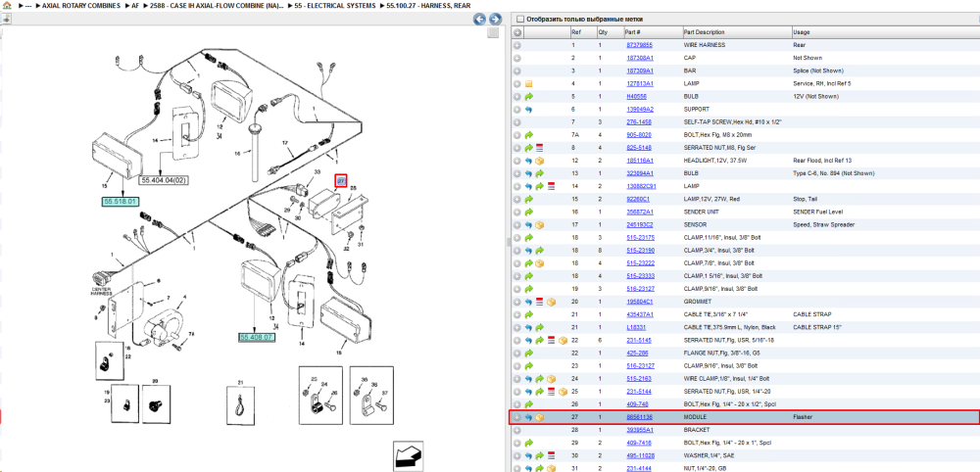This screenshot has height=472, width=980.
Task: Click green arrow on L18331 cable tie row
Action: [540, 327]
